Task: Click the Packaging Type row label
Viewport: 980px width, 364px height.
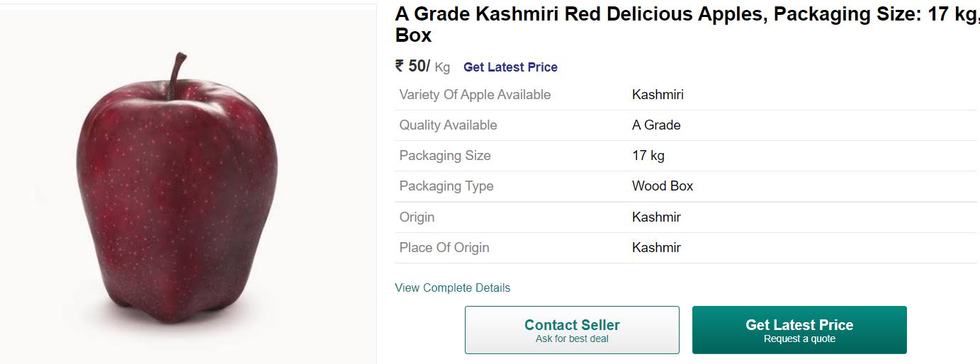Action: click(x=446, y=186)
